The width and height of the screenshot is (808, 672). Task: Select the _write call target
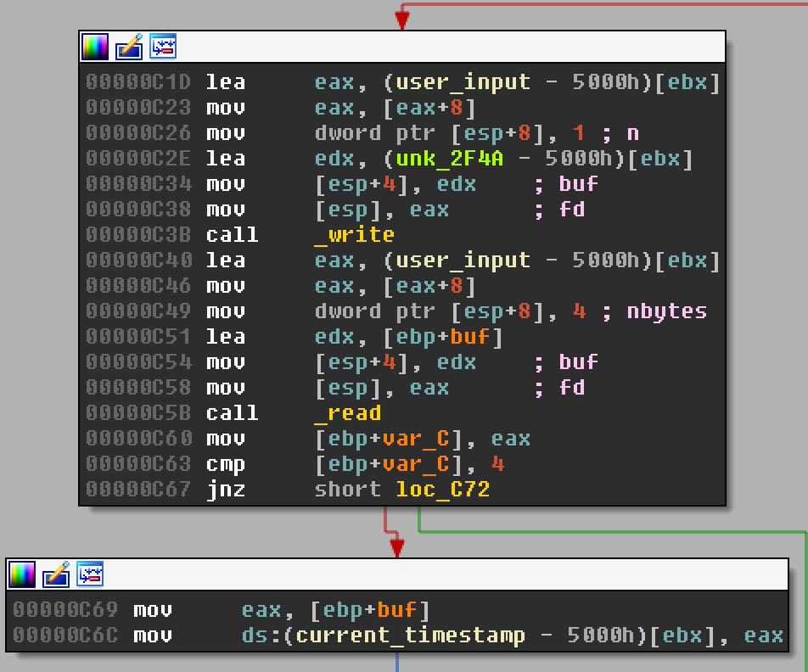coord(354,235)
